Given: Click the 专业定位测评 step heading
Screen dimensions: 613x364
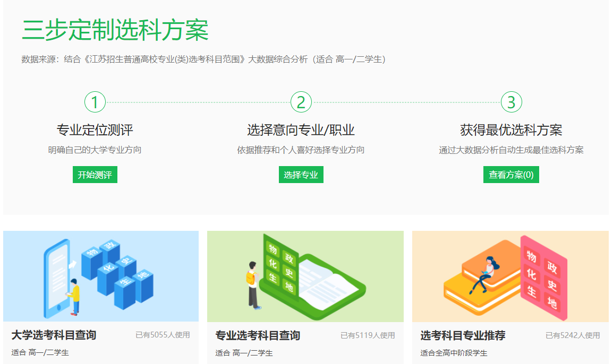Looking at the screenshot, I should pyautogui.click(x=95, y=130).
